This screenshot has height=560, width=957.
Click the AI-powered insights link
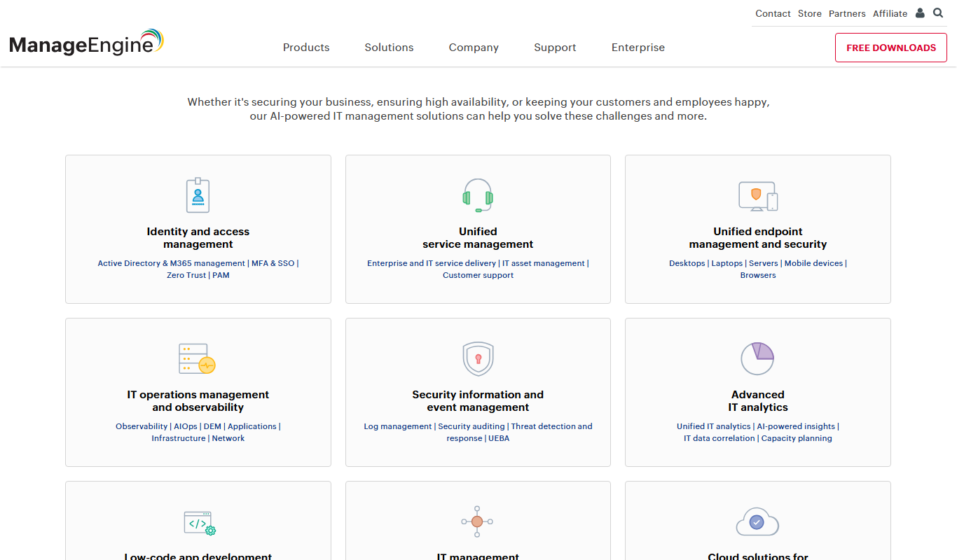(796, 426)
